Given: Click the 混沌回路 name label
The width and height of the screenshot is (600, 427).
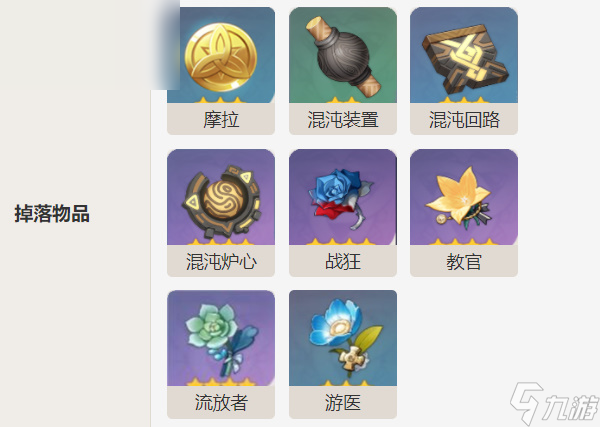Looking at the screenshot, I should 464,119.
